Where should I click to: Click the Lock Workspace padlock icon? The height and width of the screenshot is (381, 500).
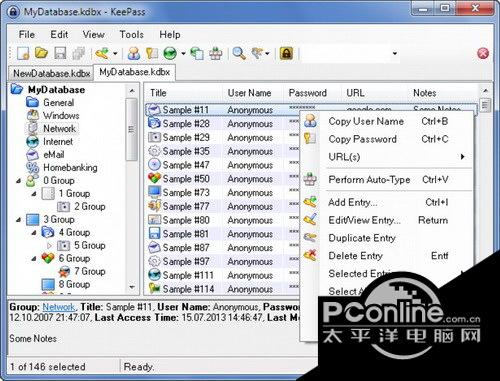pyautogui.click(x=286, y=53)
